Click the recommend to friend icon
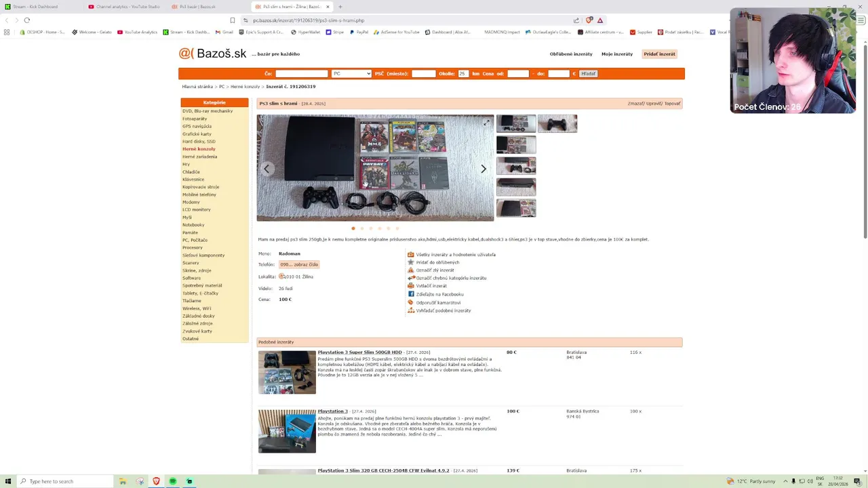This screenshot has width=868, height=488. (x=411, y=302)
